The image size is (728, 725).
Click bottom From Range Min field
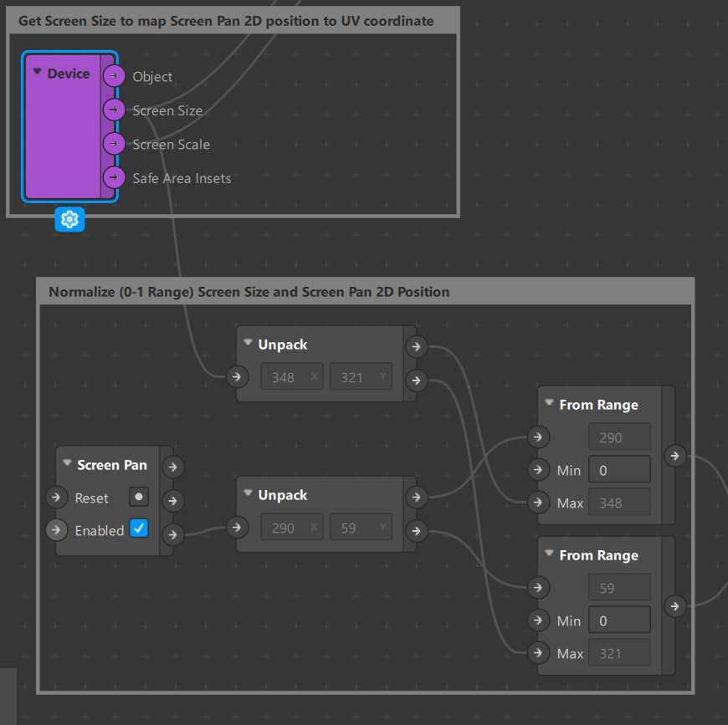pos(619,620)
